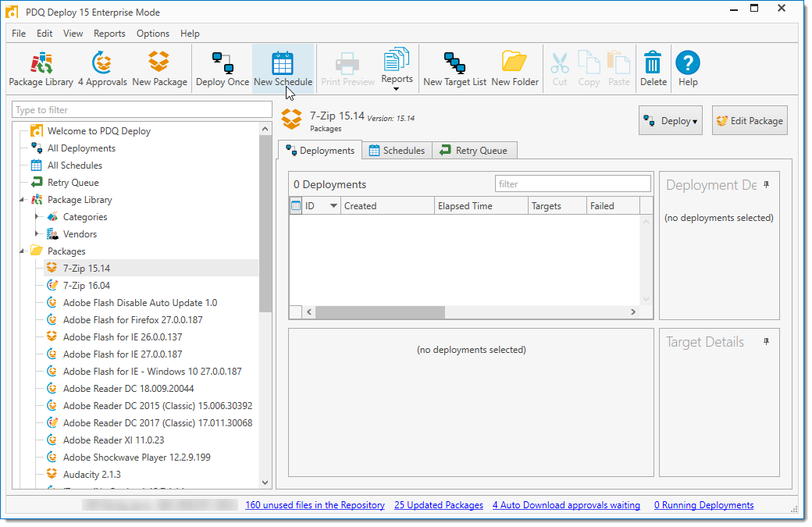Open the Options menu
The image size is (812, 527).
pos(153,33)
